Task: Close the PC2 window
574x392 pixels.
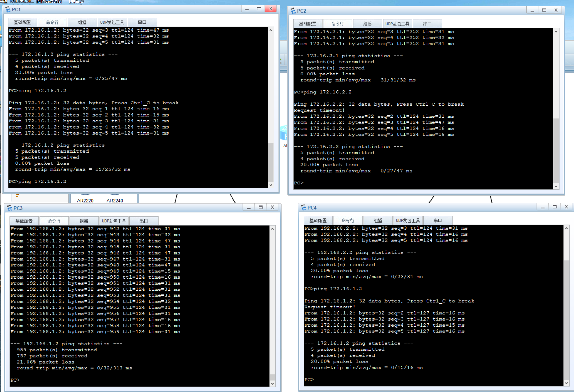Action: (x=556, y=10)
